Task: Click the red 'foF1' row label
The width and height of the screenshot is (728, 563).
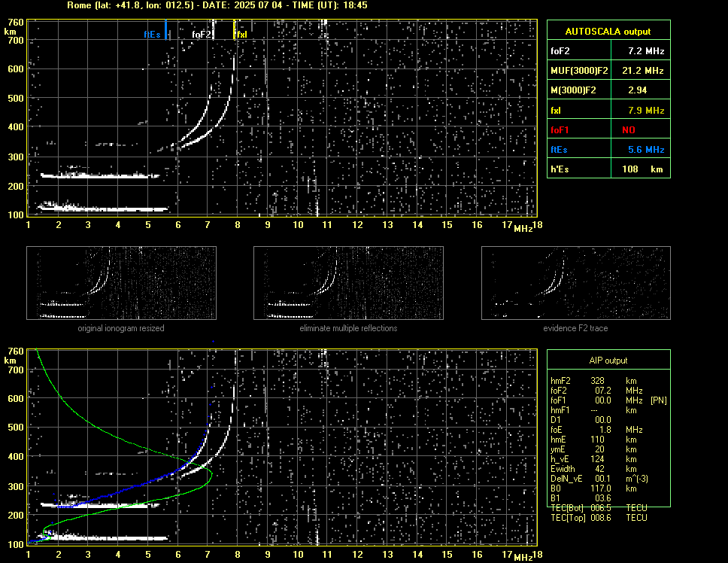Action: 560,130
